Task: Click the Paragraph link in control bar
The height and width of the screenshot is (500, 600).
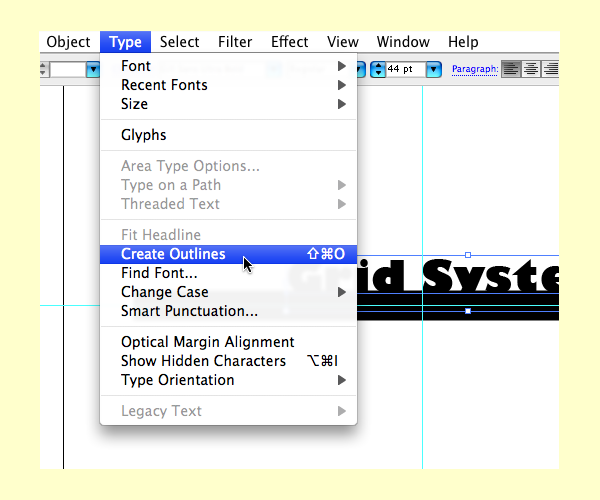Action: tap(474, 69)
